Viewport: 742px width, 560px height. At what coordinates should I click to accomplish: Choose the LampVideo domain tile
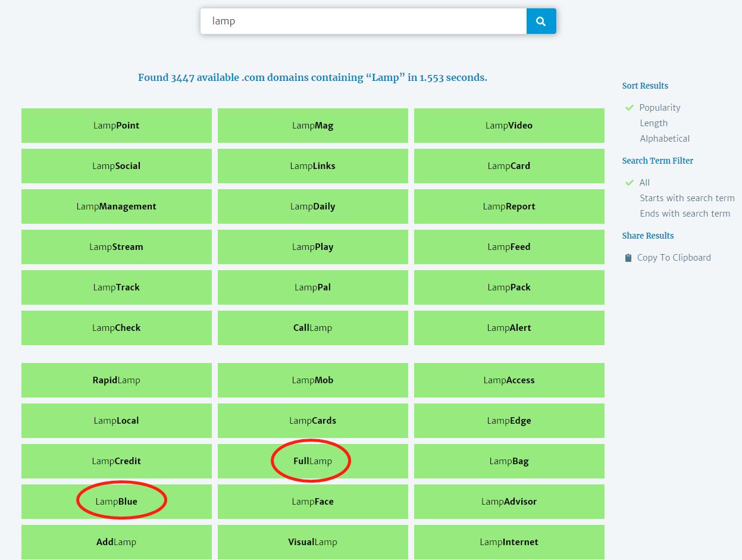coord(509,126)
